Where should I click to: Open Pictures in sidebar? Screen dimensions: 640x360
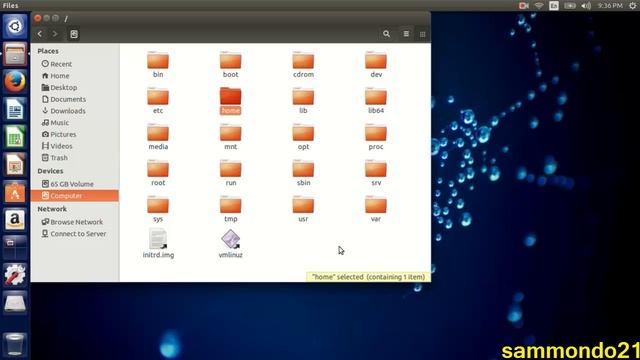coord(59,134)
